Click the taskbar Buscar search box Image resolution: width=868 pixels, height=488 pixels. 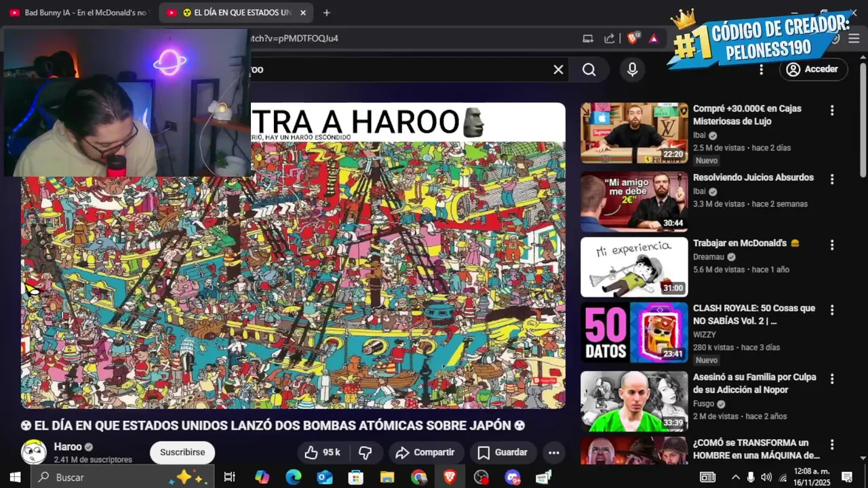[122, 477]
